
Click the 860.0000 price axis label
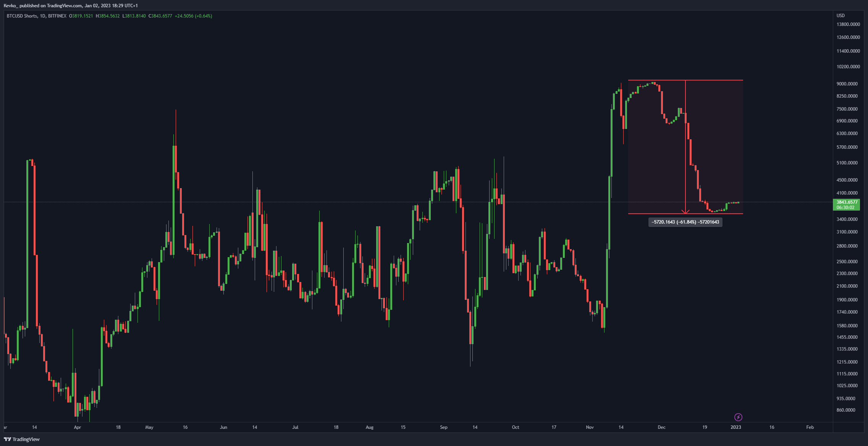tap(846, 410)
